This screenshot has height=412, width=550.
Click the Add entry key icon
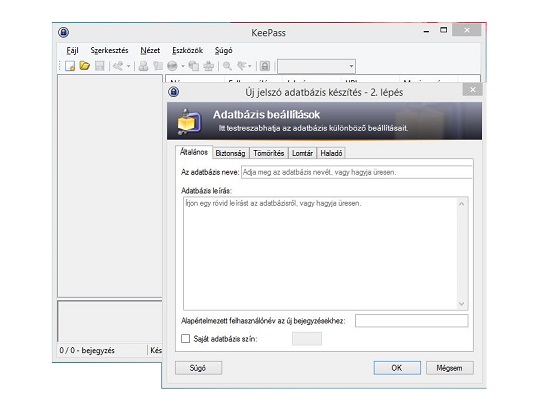click(x=118, y=66)
